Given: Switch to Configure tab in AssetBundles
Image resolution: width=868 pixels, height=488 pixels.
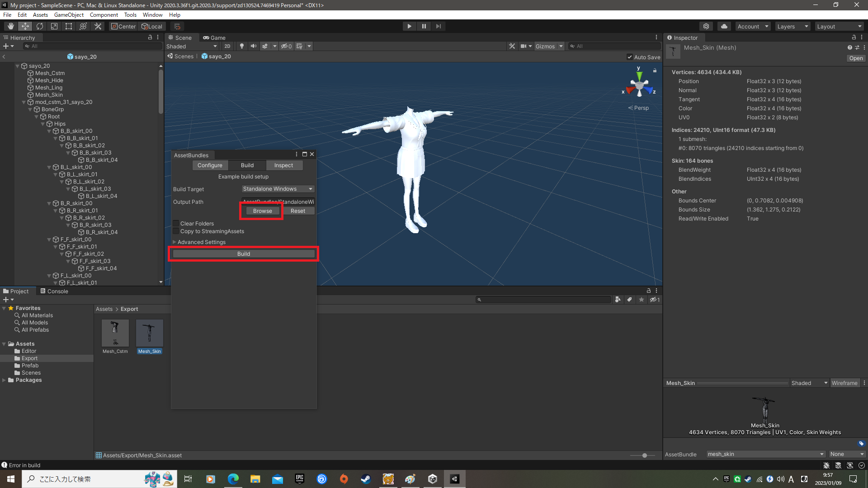Looking at the screenshot, I should 210,165.
